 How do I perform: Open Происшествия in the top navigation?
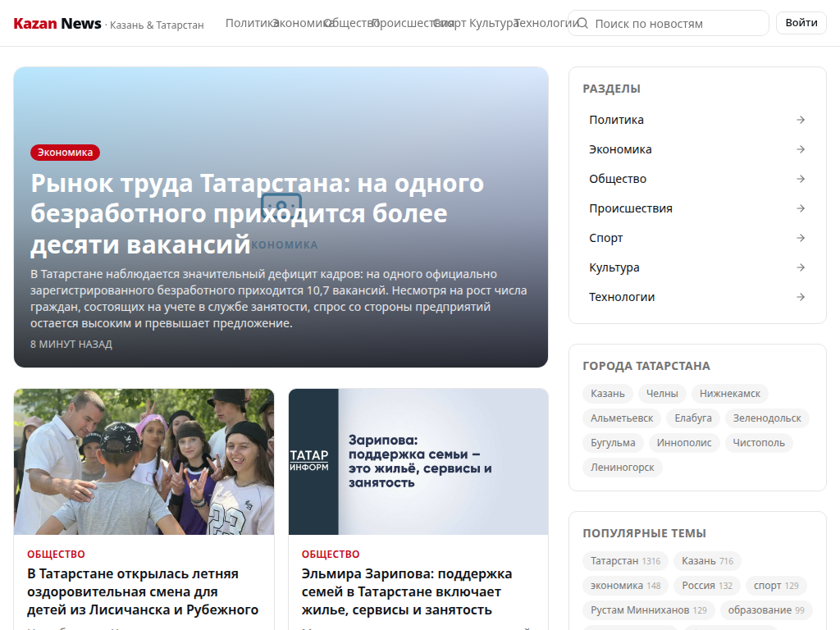[x=412, y=23]
